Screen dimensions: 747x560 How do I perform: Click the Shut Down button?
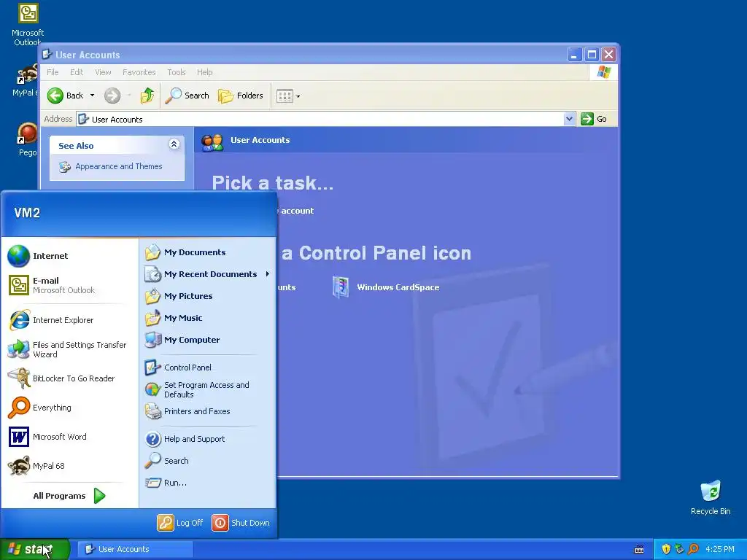click(x=241, y=523)
